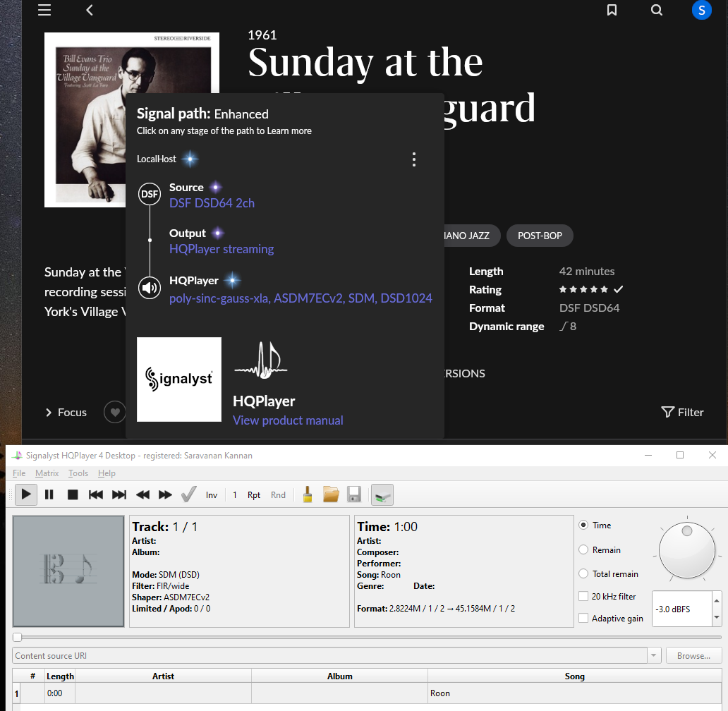Toggle the single-track 1 repeat button
Screen dimensions: 728x711
pos(235,495)
